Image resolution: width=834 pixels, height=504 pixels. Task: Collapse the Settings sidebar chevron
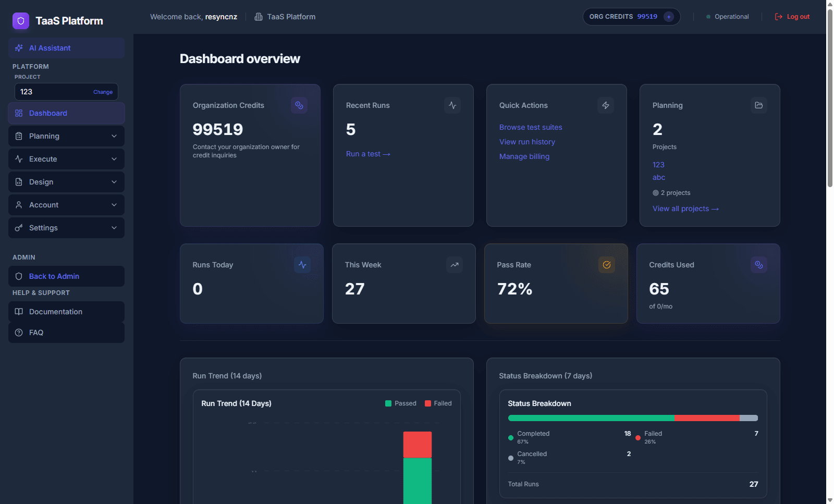point(114,228)
